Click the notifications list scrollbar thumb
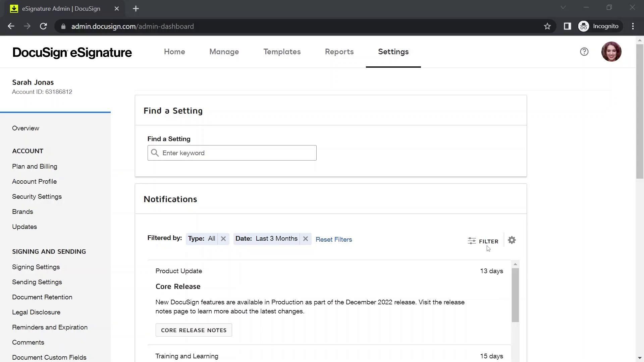 click(515, 295)
